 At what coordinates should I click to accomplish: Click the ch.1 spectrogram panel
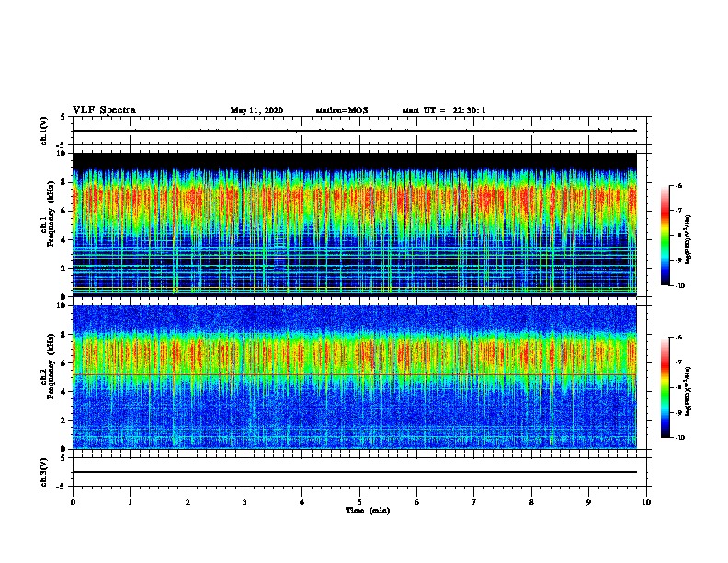tap(355, 224)
